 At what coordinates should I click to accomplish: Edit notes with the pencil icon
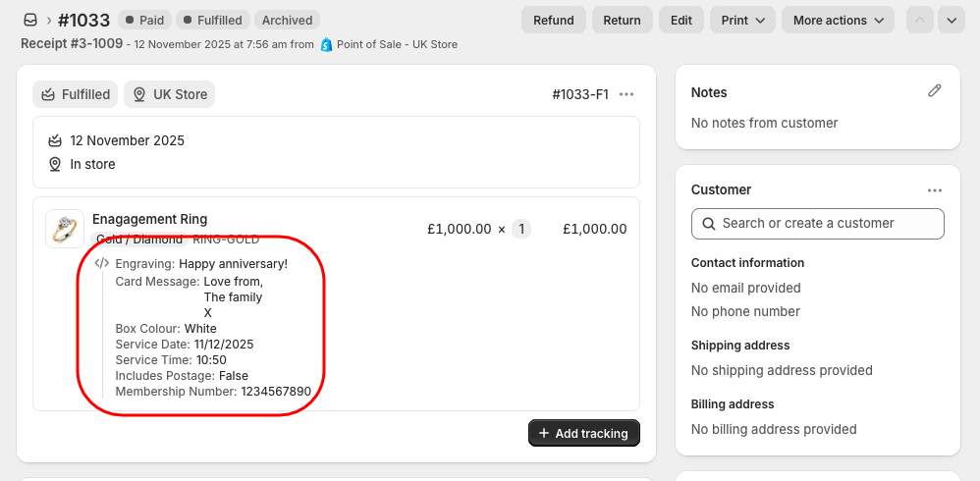point(934,91)
